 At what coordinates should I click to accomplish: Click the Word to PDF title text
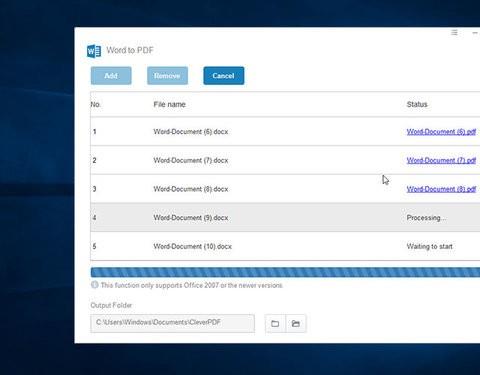click(130, 50)
